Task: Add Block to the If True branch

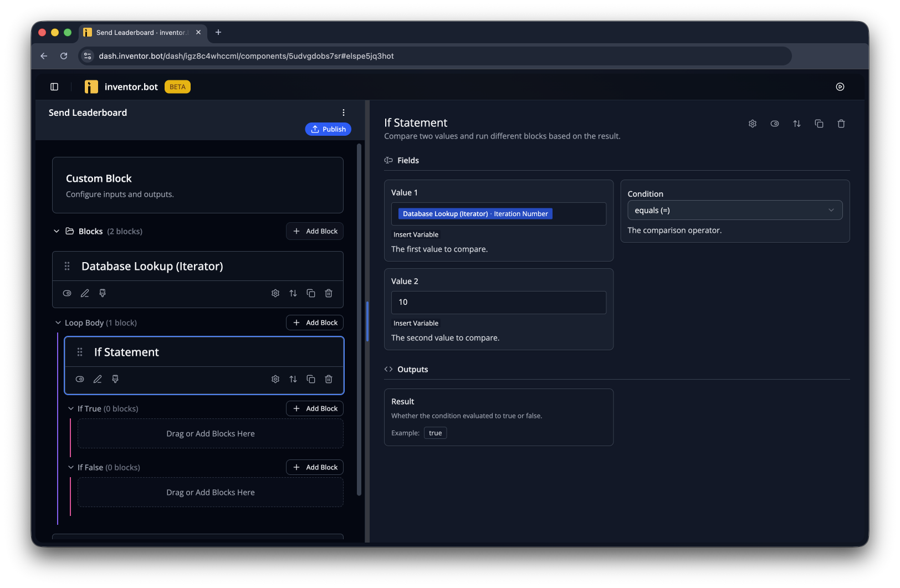Action: coord(315,408)
